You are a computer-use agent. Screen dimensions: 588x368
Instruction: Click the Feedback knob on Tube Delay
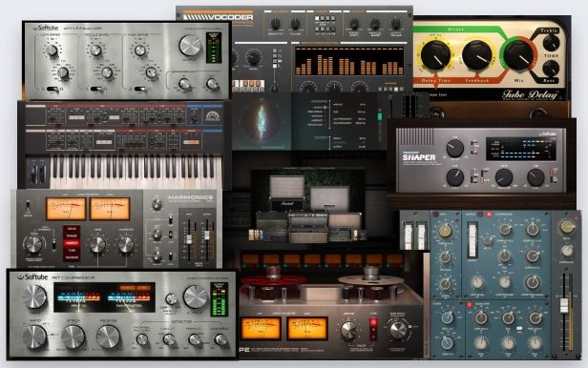477,55
